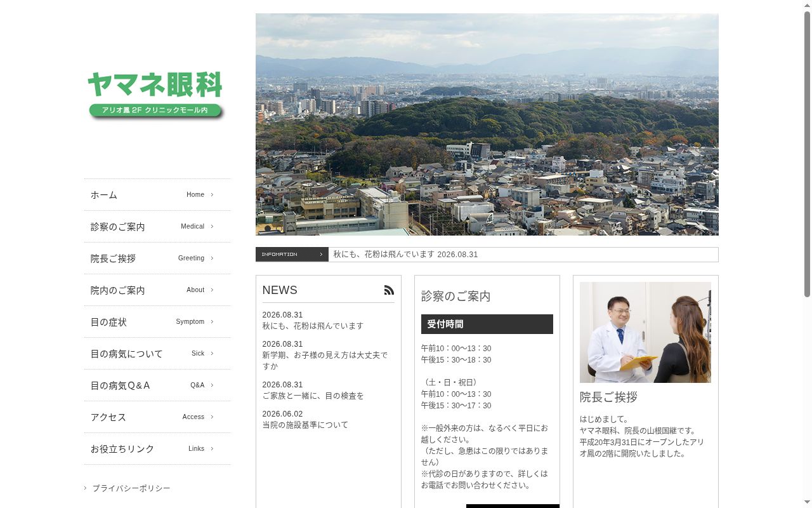Screen dimensions: 812x508
Task: Open news ご家族と一緒に、目の検査を
Action: click(313, 396)
